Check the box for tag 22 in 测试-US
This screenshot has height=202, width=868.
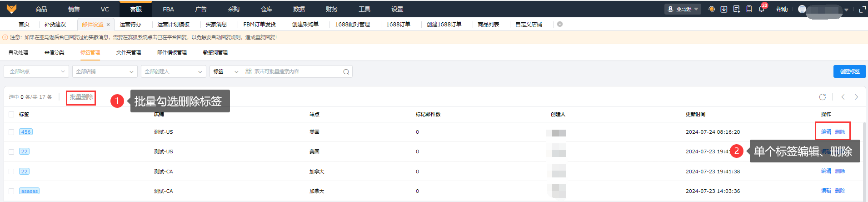point(11,151)
